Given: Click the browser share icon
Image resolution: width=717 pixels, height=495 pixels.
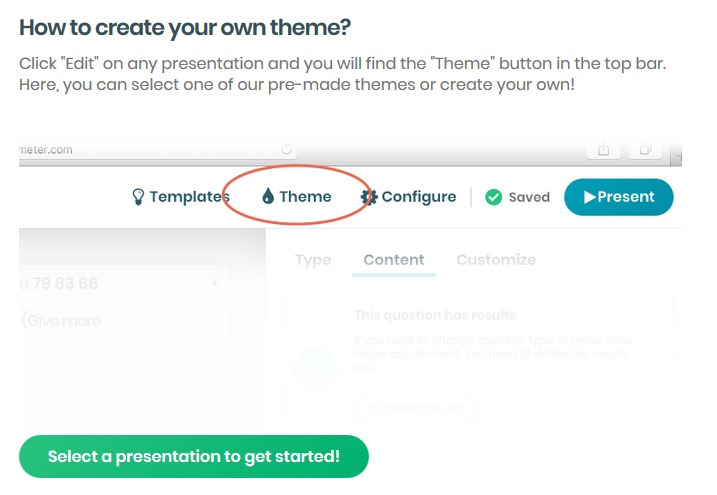Looking at the screenshot, I should pyautogui.click(x=604, y=149).
